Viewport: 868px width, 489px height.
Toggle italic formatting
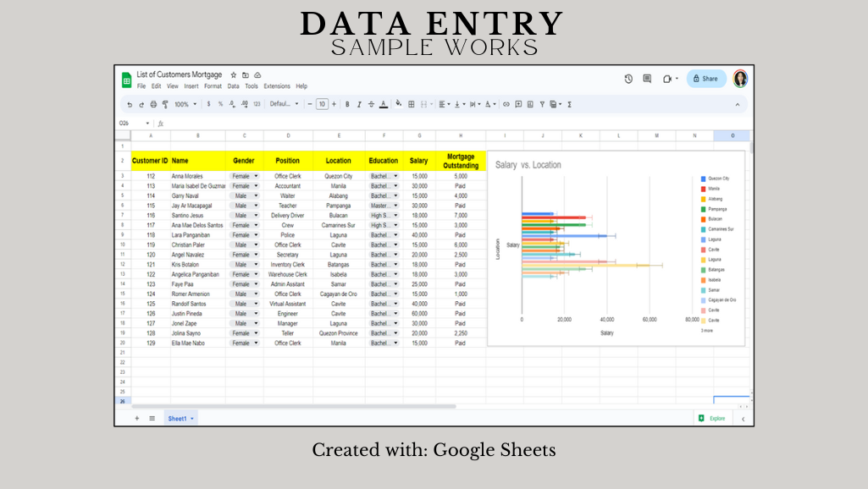(359, 104)
